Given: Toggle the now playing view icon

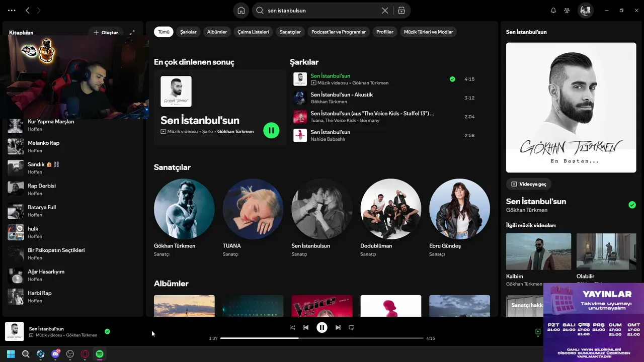Looking at the screenshot, I should [x=538, y=332].
